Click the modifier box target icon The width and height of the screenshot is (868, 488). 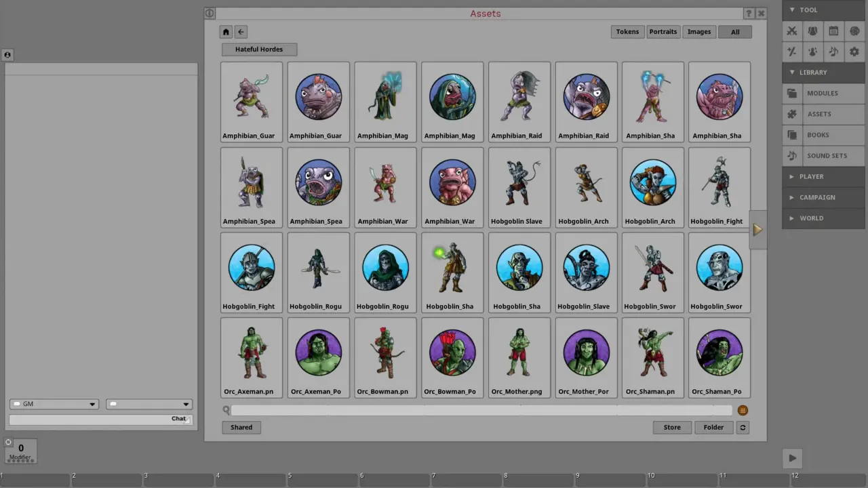pyautogui.click(x=8, y=443)
